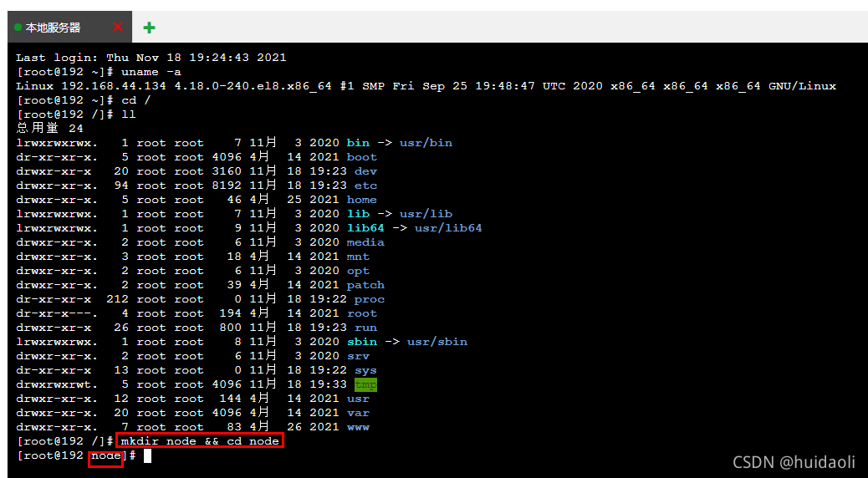
Task: Click the 'home' directory name
Action: click(x=362, y=200)
